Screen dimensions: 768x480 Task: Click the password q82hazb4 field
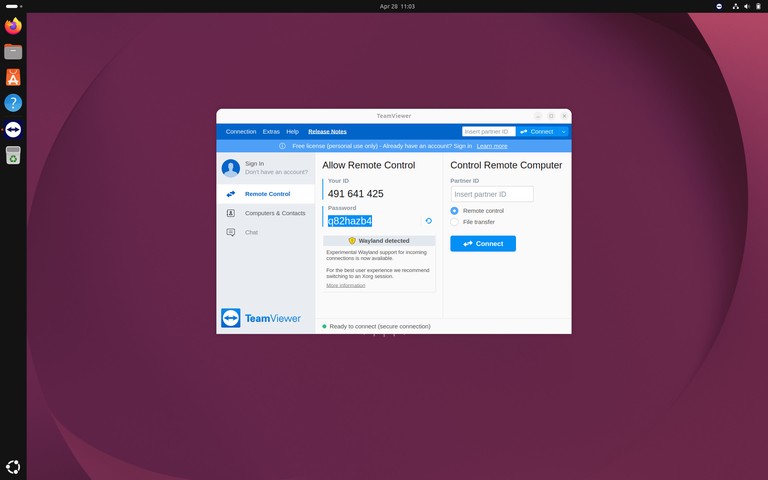350,221
